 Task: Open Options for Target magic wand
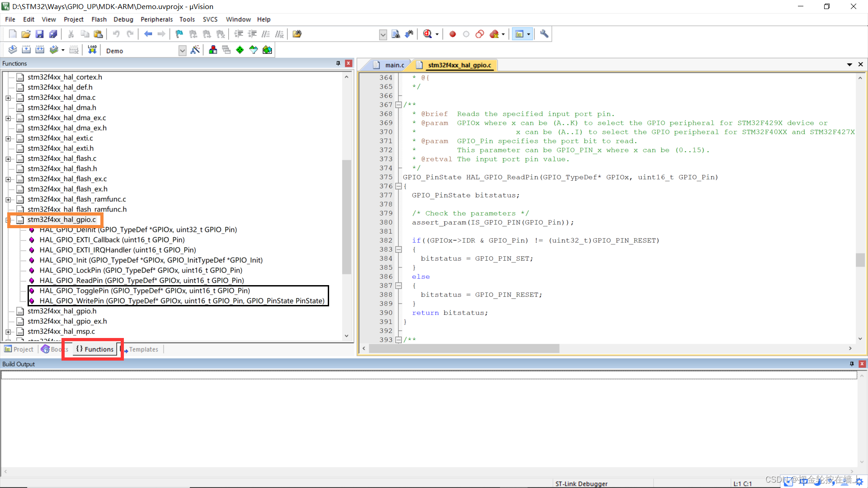195,50
